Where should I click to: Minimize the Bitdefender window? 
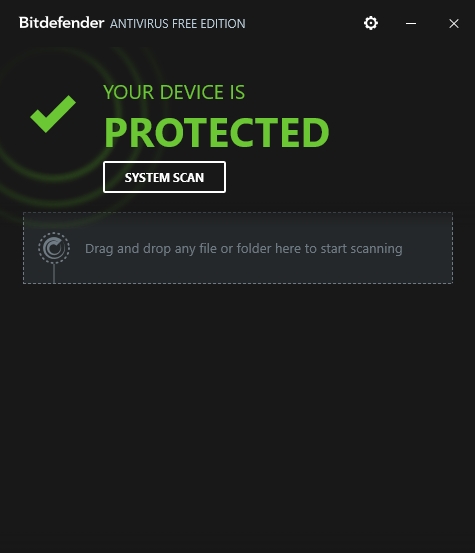(411, 24)
